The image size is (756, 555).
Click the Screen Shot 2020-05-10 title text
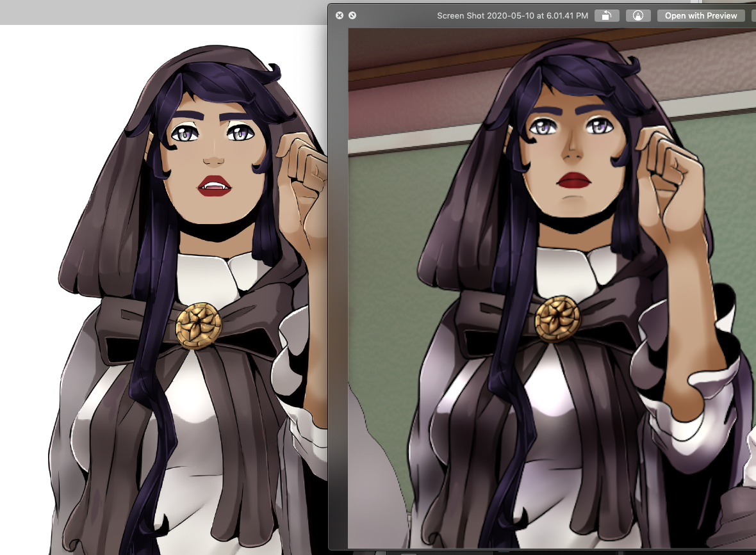[x=513, y=15]
